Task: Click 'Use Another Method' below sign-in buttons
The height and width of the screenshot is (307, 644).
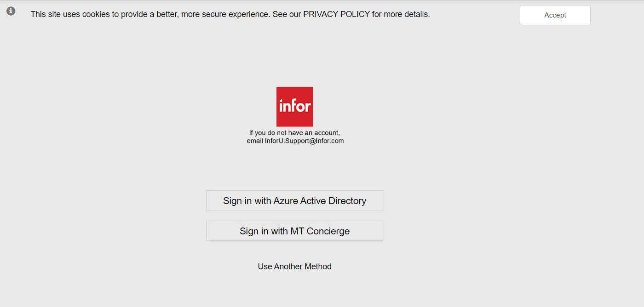Action: tap(294, 267)
